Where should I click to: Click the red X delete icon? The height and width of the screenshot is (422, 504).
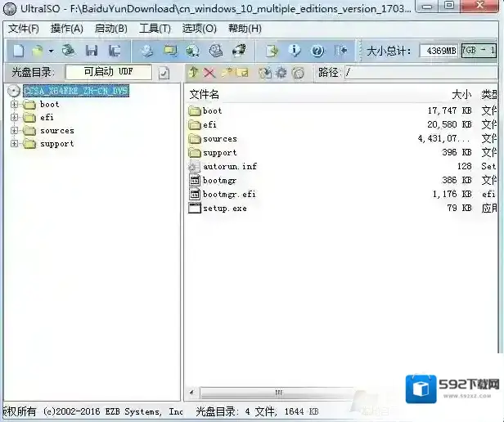209,73
